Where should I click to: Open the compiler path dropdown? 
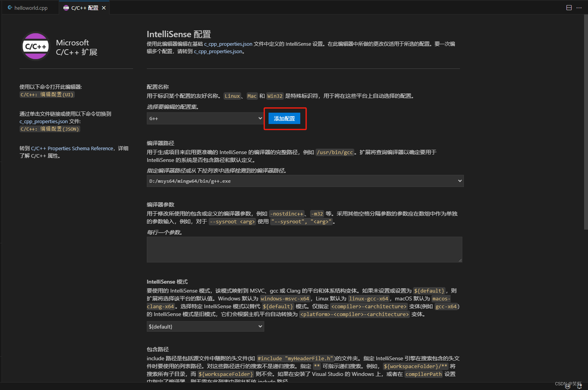click(x=305, y=181)
